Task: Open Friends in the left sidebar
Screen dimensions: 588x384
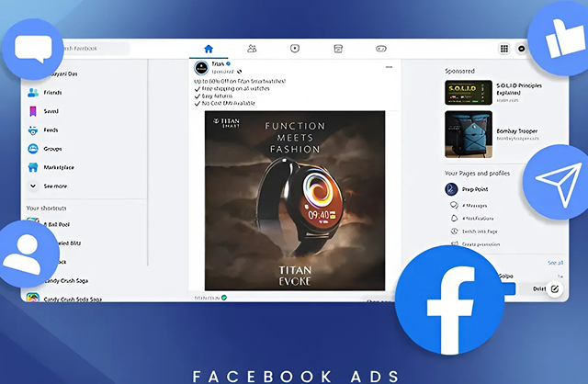Action: 45,93
